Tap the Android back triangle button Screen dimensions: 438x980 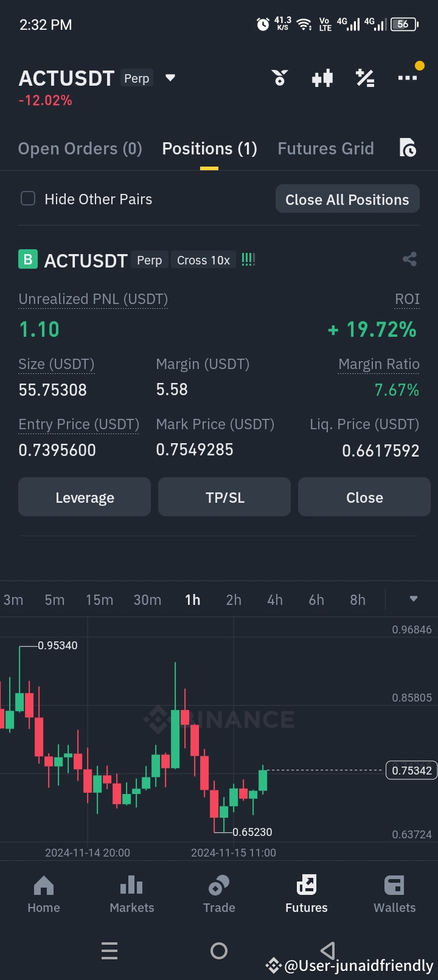coord(328,950)
